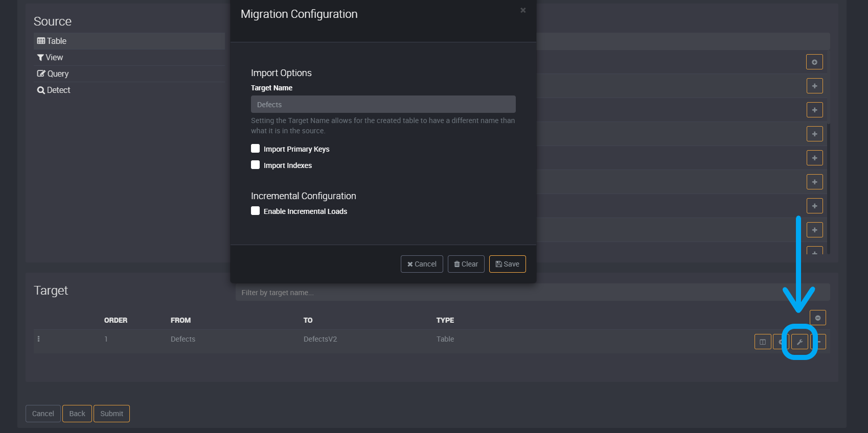868x433 pixels.
Task: Check Enable Incremental Loads
Action: tap(255, 211)
